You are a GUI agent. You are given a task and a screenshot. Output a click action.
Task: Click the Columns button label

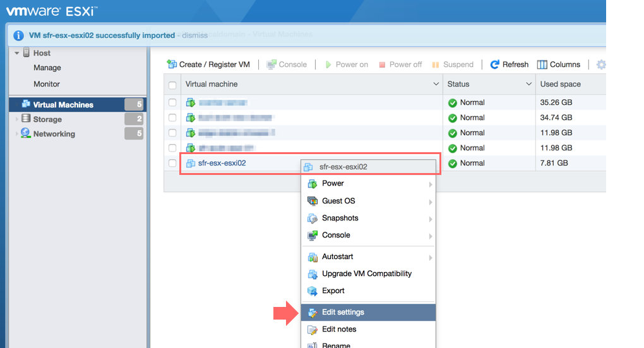pyautogui.click(x=564, y=64)
